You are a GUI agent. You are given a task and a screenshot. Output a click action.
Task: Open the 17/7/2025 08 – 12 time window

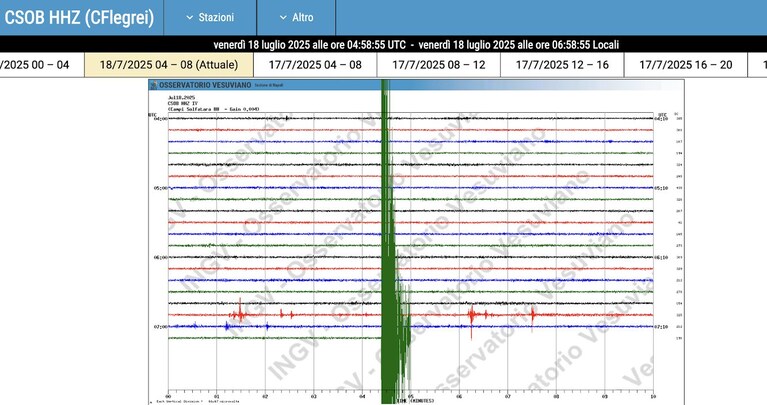[439, 65]
